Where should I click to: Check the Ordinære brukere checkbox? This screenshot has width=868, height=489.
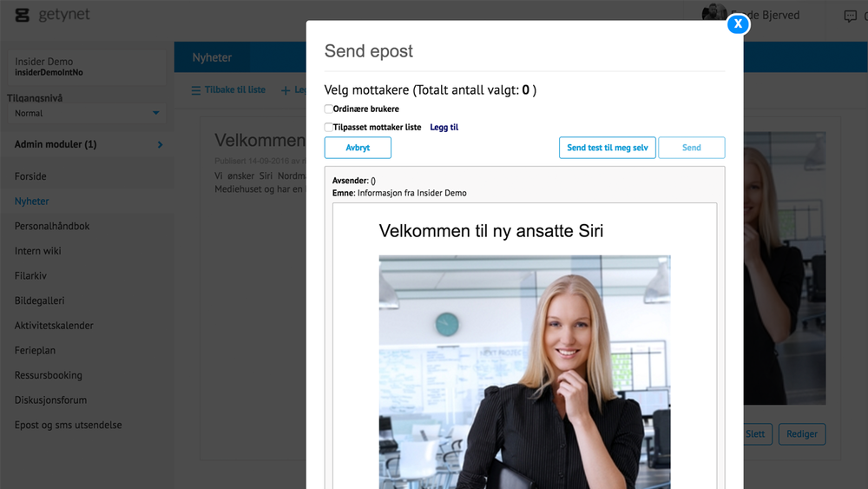328,109
